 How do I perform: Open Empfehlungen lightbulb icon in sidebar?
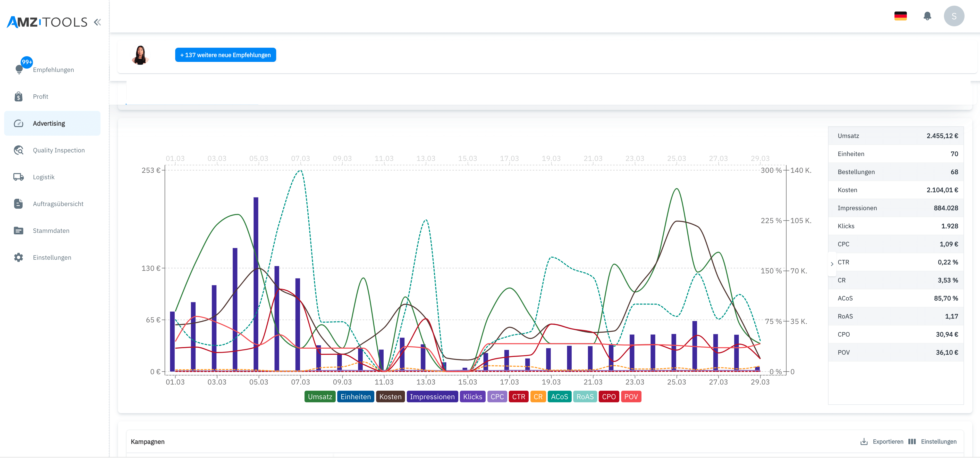(19, 69)
